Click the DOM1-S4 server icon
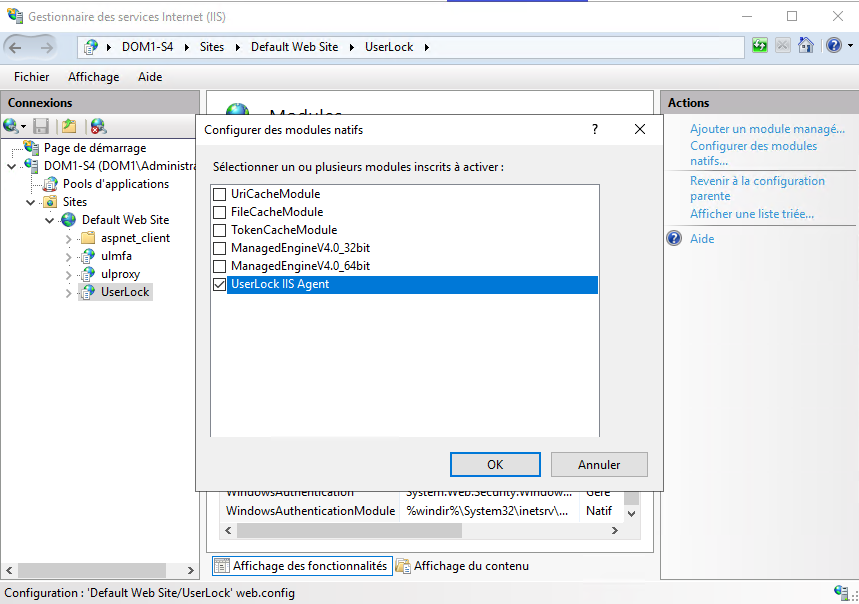Screen dimensions: 859x604 (31, 165)
